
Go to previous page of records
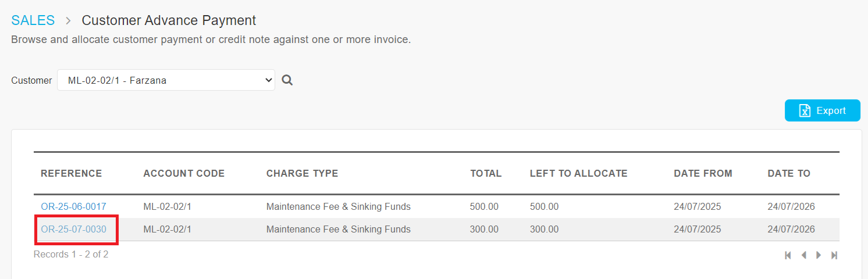tap(803, 255)
